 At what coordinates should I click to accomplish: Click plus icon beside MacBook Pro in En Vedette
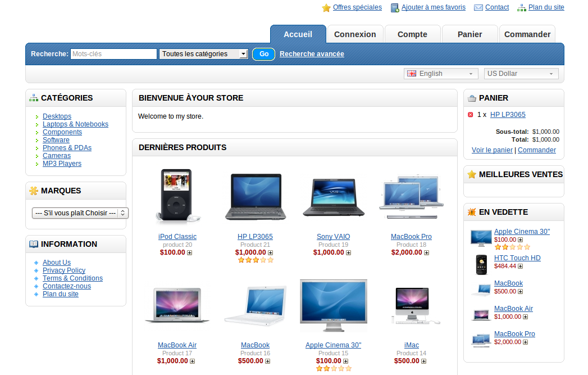tap(525, 342)
